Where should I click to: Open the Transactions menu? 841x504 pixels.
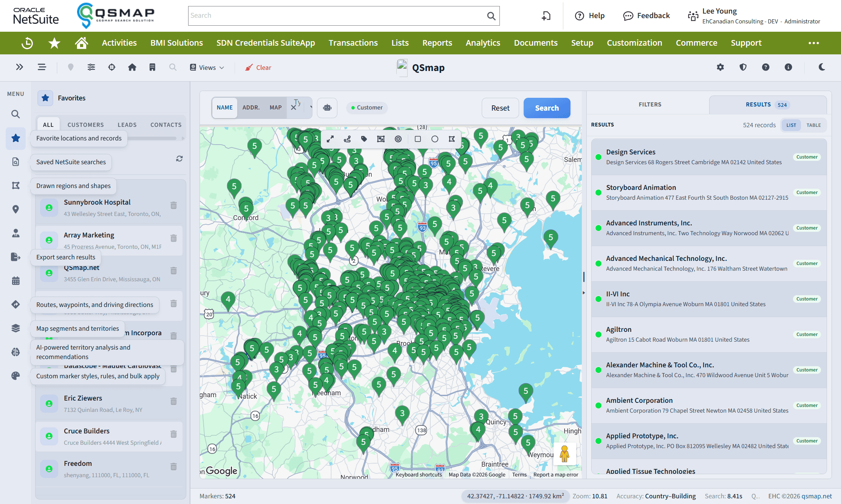(x=353, y=43)
